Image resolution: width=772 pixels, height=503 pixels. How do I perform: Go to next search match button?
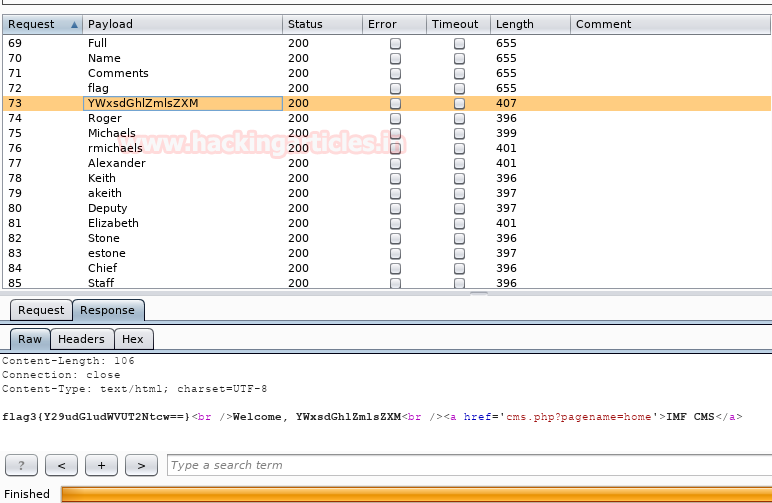coord(141,465)
